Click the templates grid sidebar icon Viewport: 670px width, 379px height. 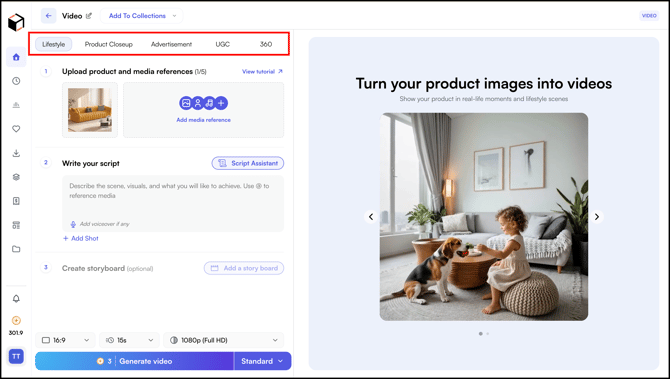click(16, 225)
